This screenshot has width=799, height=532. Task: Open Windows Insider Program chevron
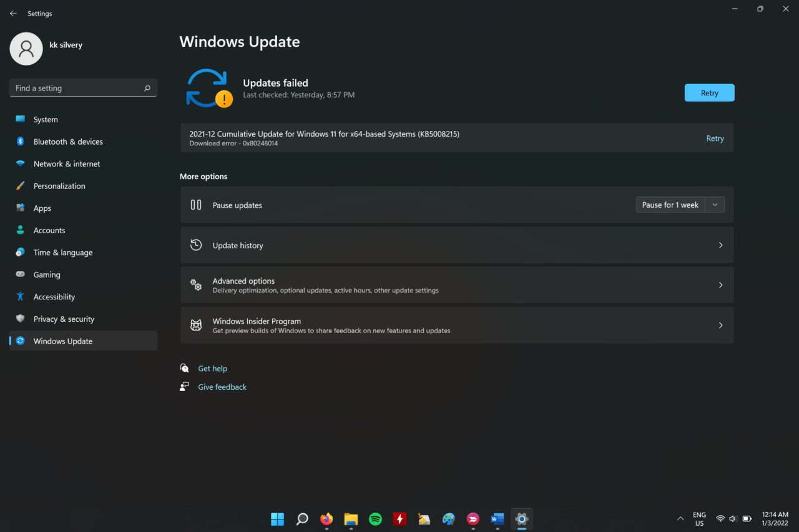[x=720, y=326]
